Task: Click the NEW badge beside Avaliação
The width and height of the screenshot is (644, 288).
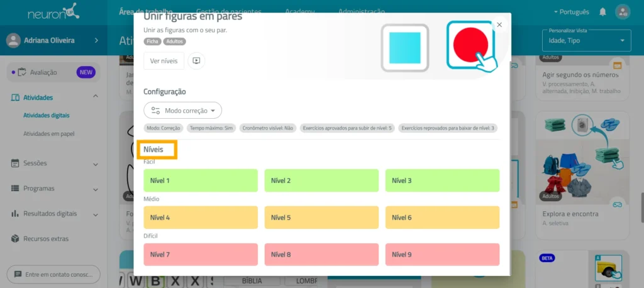Action: click(x=86, y=72)
